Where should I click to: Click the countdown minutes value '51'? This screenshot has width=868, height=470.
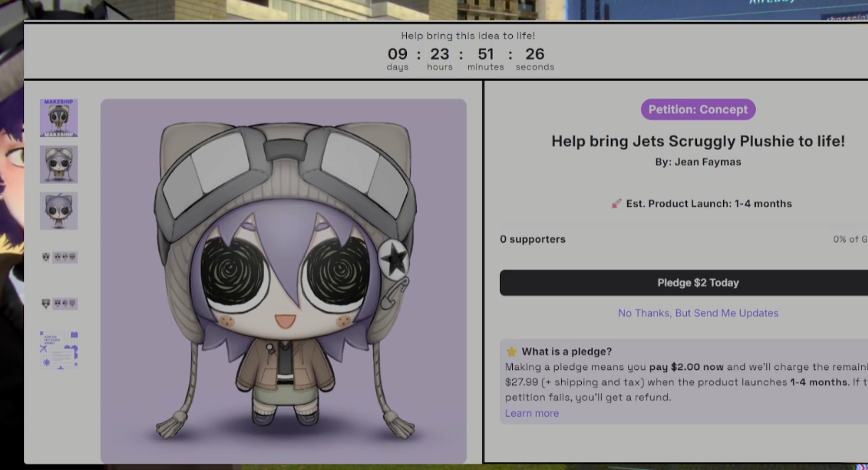tap(486, 54)
